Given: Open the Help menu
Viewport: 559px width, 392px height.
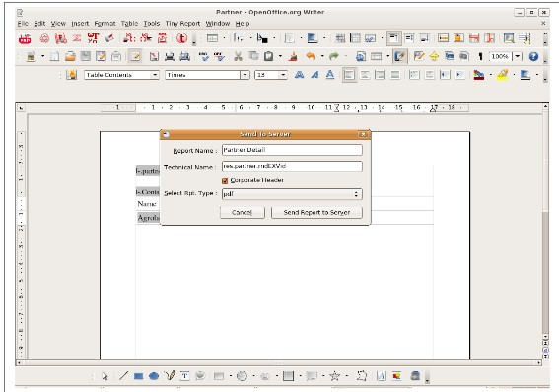Looking at the screenshot, I should [x=243, y=23].
